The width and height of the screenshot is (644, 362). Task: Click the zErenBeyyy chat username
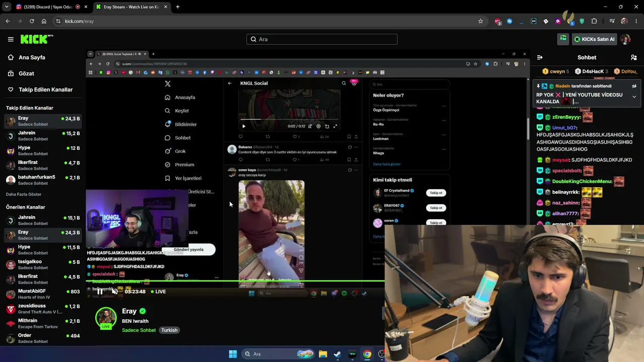(x=566, y=117)
